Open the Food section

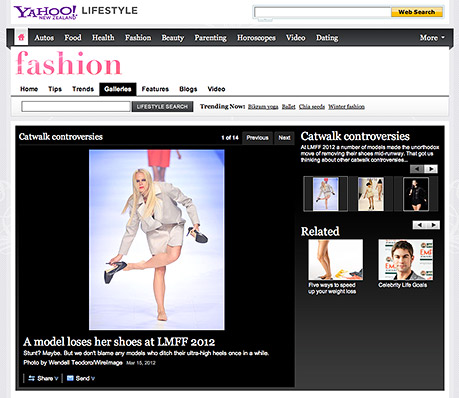point(73,38)
